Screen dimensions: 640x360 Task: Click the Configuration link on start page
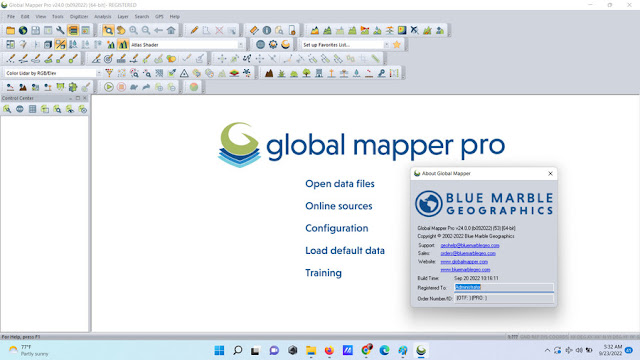click(x=337, y=228)
